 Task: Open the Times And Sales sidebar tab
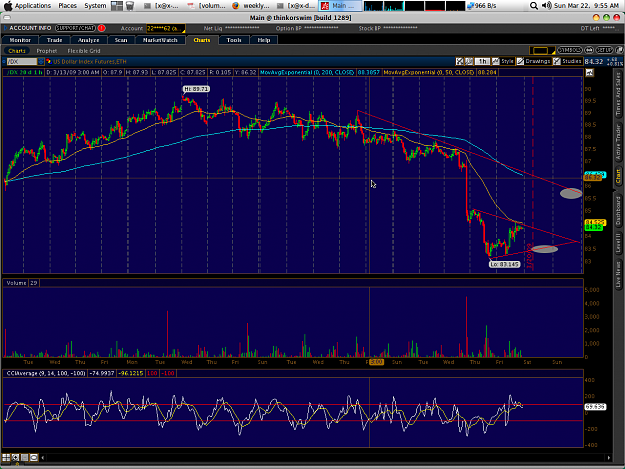pos(619,94)
